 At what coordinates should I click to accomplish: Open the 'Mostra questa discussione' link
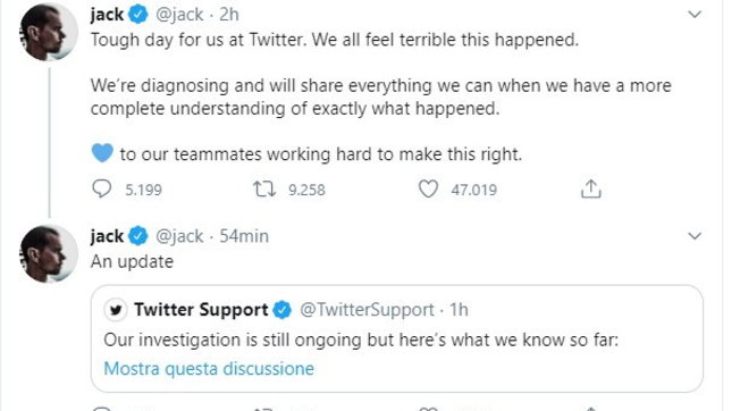209,369
